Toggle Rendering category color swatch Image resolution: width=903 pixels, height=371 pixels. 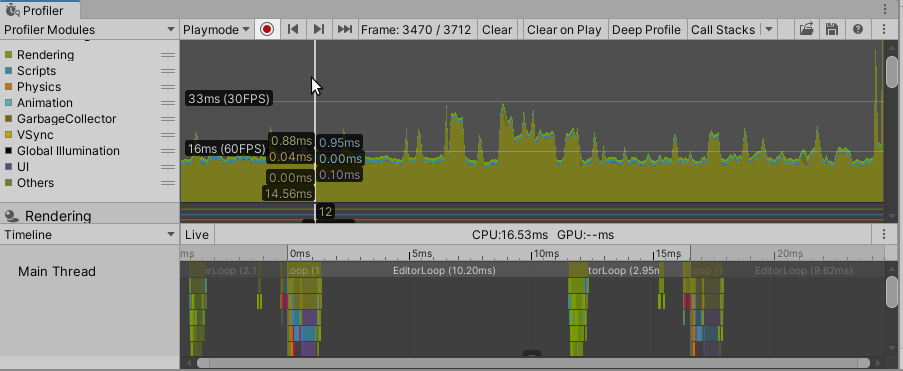click(8, 55)
